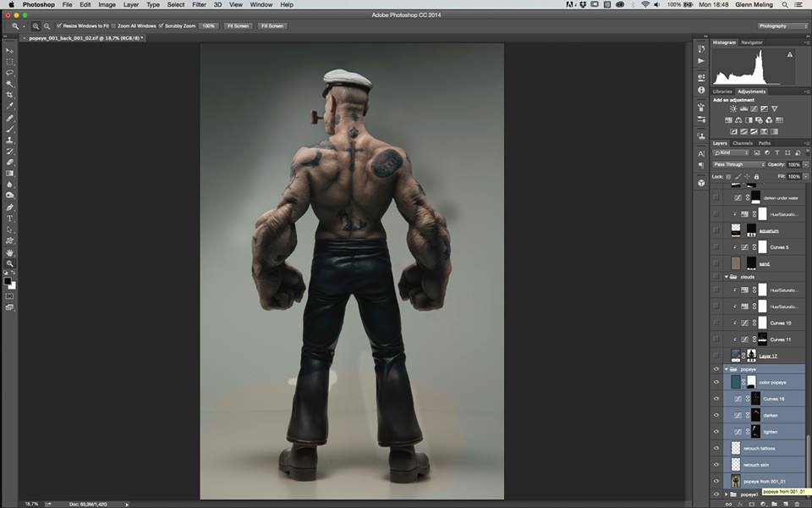Select the Hand tool
The height and width of the screenshot is (508, 812).
pos(10,252)
